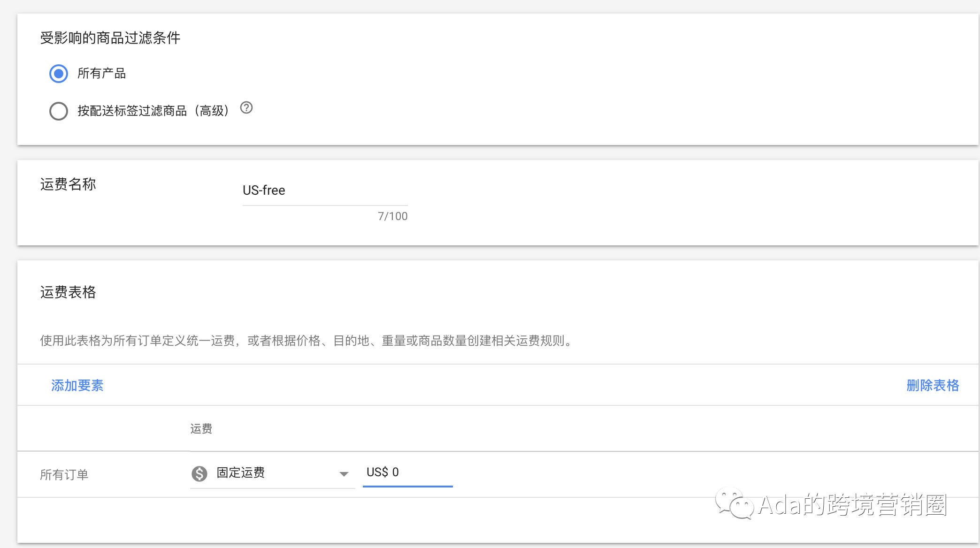Click the US$ 0 amount field
Viewport: 980px width, 548px height.
407,472
